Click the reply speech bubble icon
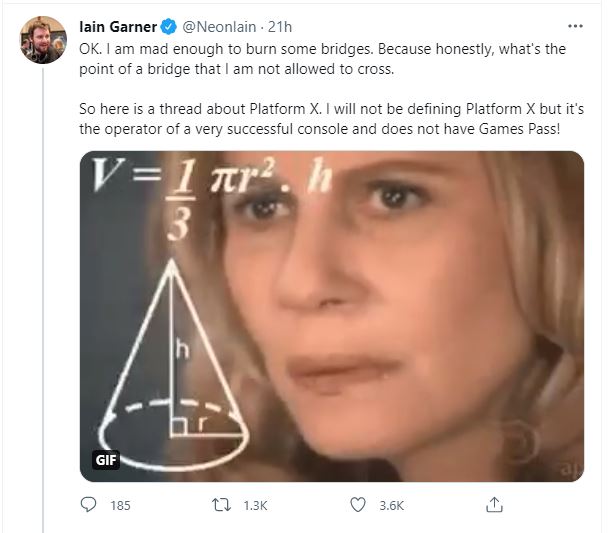The width and height of the screenshot is (609, 533). point(88,505)
